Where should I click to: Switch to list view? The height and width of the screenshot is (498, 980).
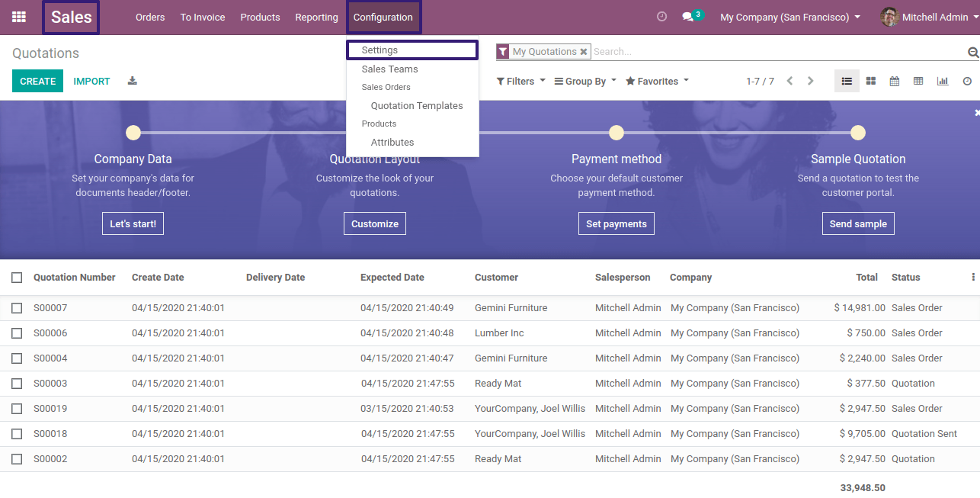coord(847,81)
